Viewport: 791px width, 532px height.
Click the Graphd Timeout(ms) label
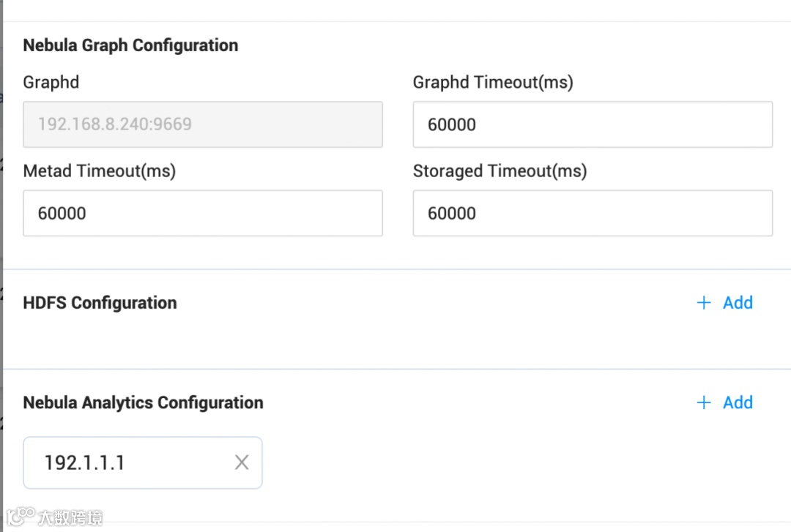pos(492,82)
